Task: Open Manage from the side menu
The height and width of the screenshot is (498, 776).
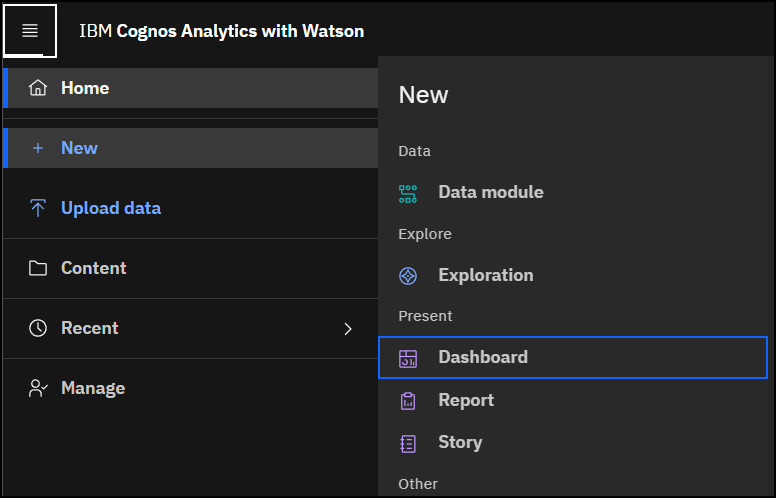Action: [191, 388]
